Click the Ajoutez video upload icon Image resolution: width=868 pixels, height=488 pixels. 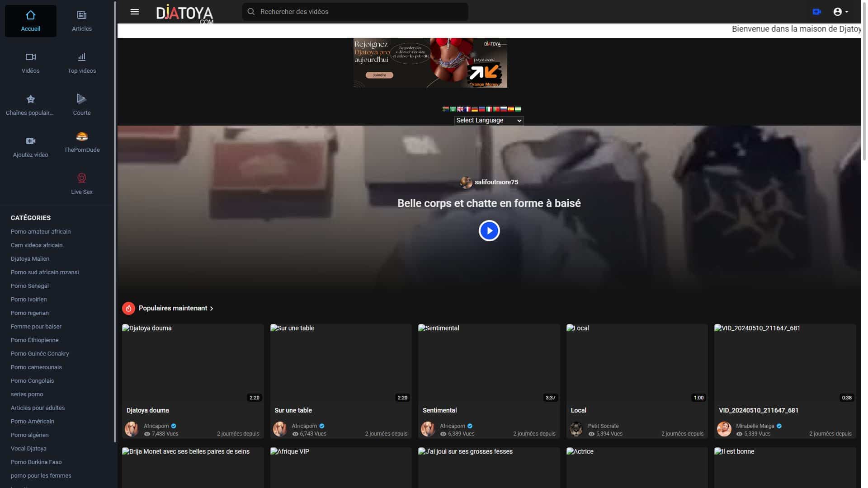(x=30, y=141)
